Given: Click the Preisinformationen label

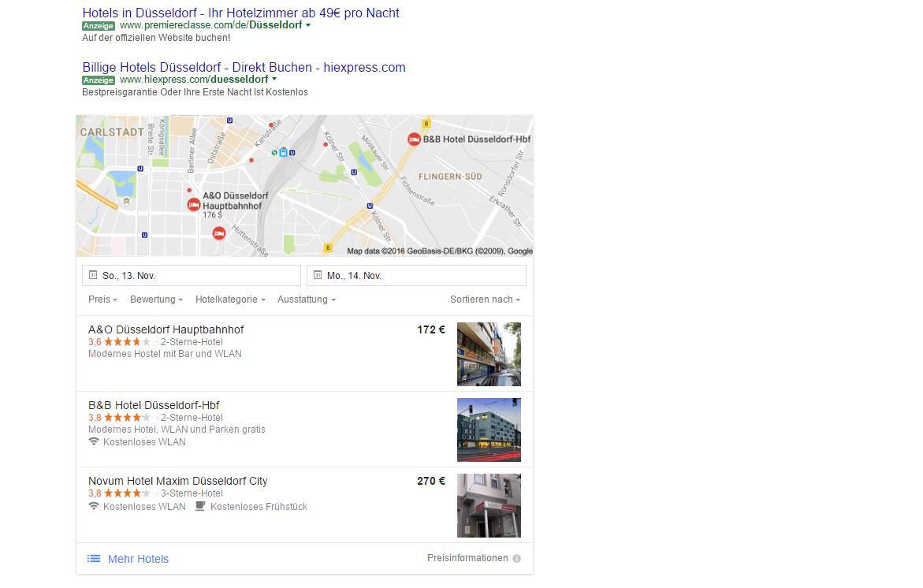Looking at the screenshot, I should pos(467,558).
